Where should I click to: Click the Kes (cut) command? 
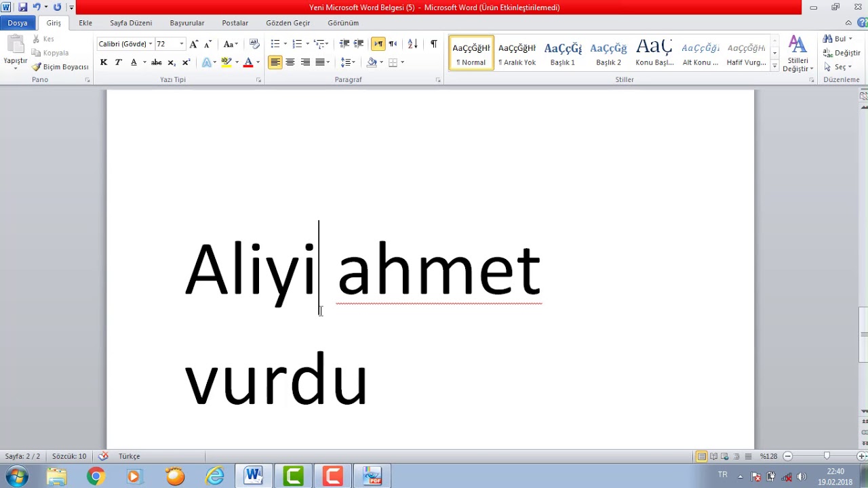[x=43, y=39]
